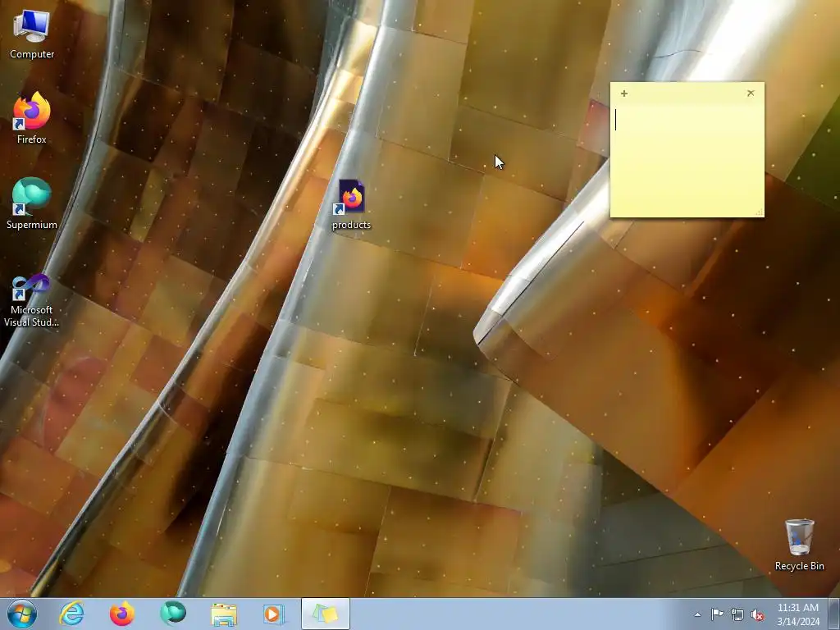This screenshot has width=840, height=630.
Task: Launch Internet Explorer from the taskbar
Action: [72, 614]
